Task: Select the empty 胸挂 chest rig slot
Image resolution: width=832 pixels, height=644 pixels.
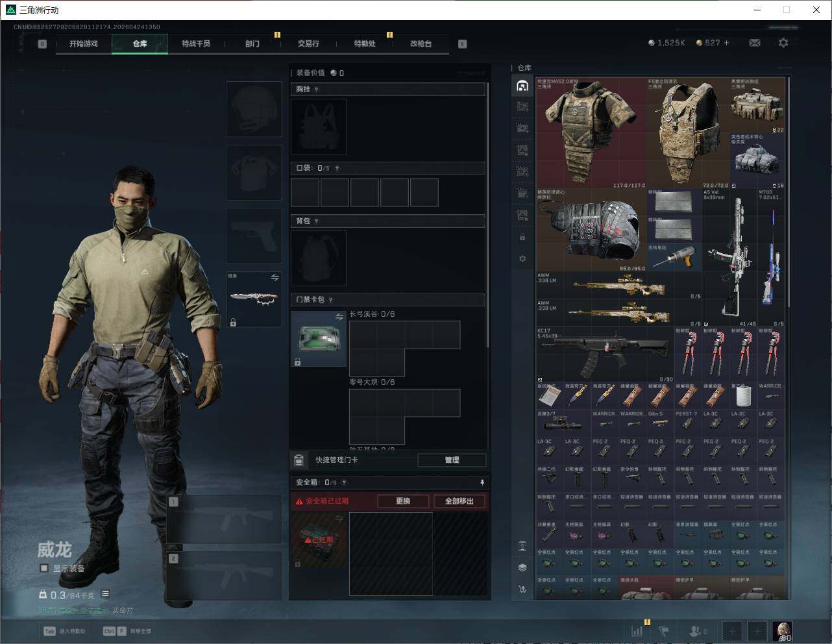Action: (319, 127)
